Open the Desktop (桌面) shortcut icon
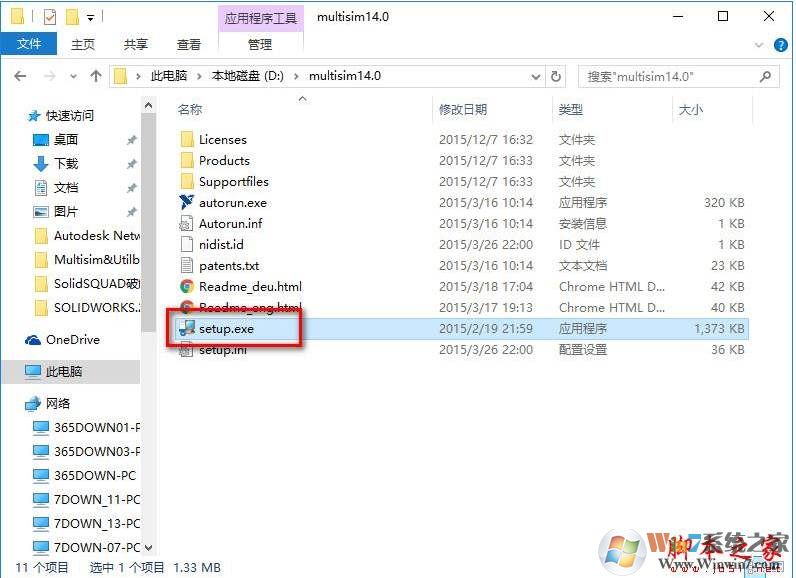The height and width of the screenshot is (578, 796). (x=41, y=140)
